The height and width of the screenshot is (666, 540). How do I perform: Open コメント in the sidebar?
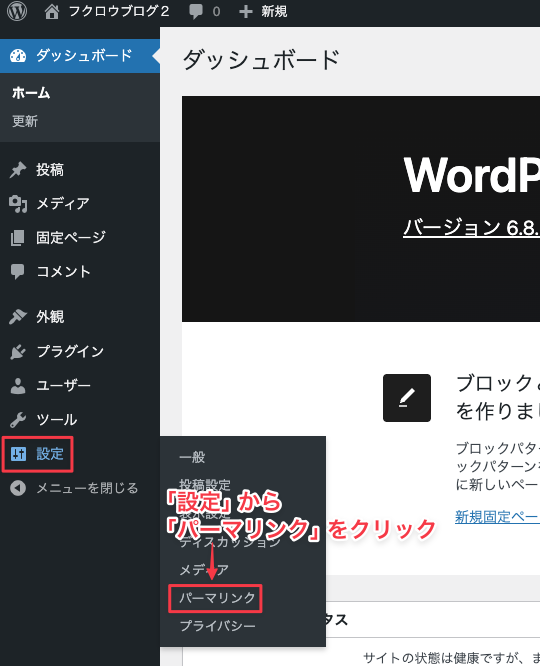(x=64, y=271)
